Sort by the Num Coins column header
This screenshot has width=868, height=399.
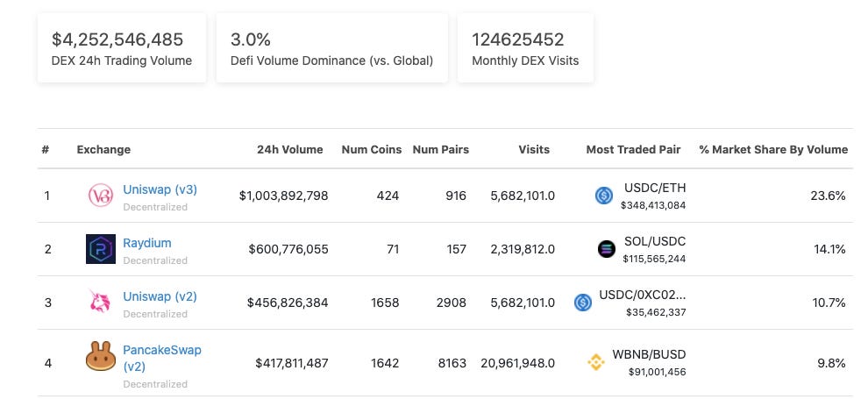pyautogui.click(x=372, y=149)
